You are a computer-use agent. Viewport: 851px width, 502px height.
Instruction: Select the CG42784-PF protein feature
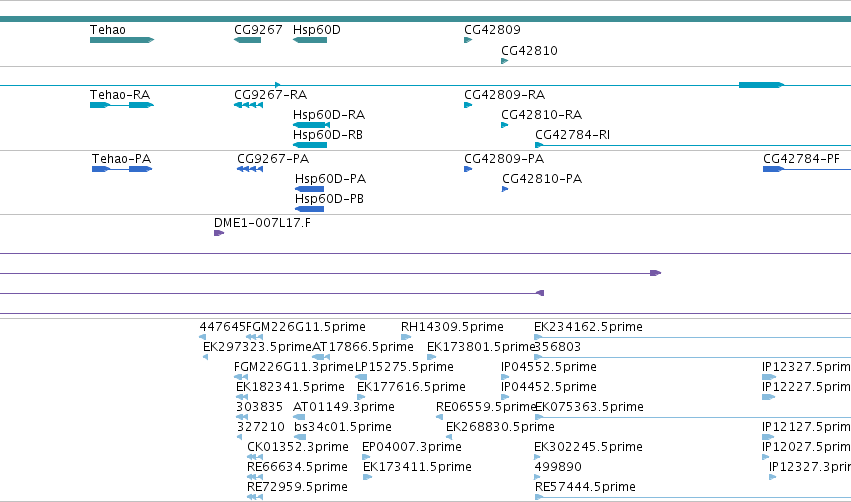coord(806,169)
